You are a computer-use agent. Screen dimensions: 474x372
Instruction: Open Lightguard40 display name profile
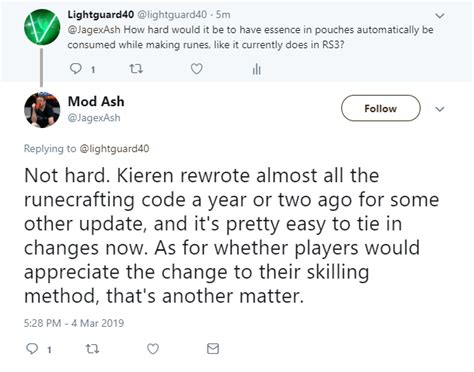click(101, 15)
